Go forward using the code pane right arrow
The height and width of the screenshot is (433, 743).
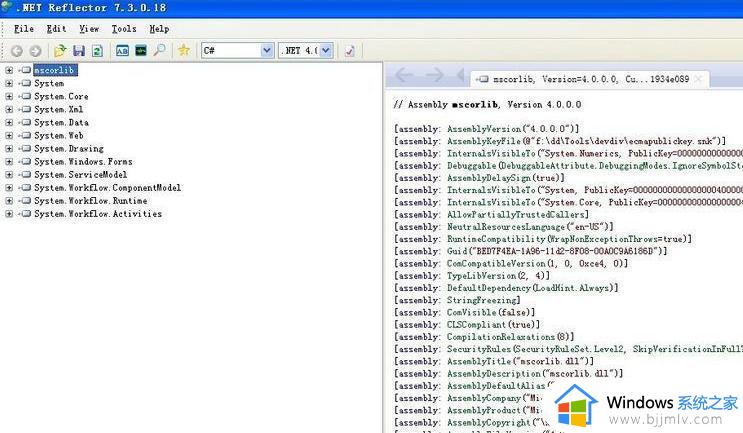tap(435, 75)
